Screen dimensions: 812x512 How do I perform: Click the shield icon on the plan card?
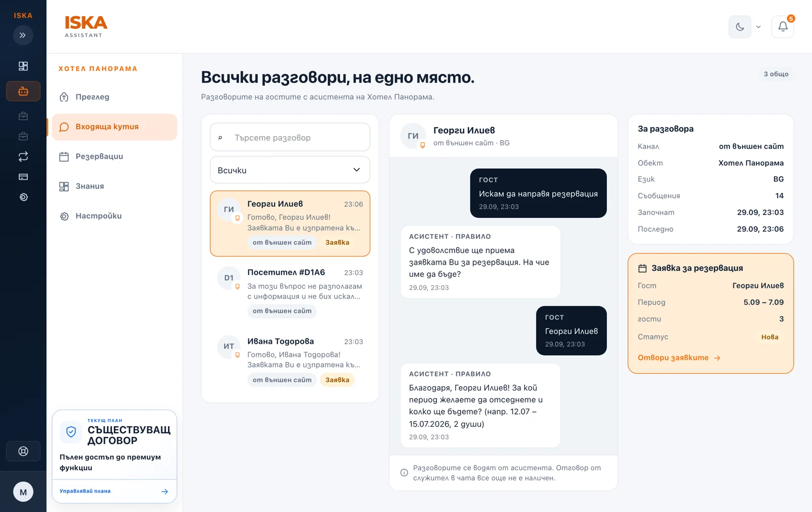point(71,432)
